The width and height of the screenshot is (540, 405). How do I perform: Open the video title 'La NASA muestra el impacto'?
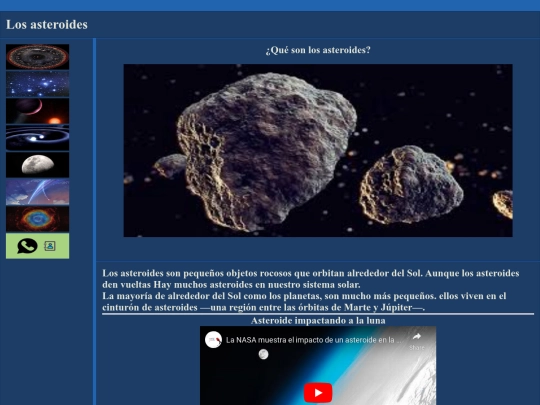[313, 340]
